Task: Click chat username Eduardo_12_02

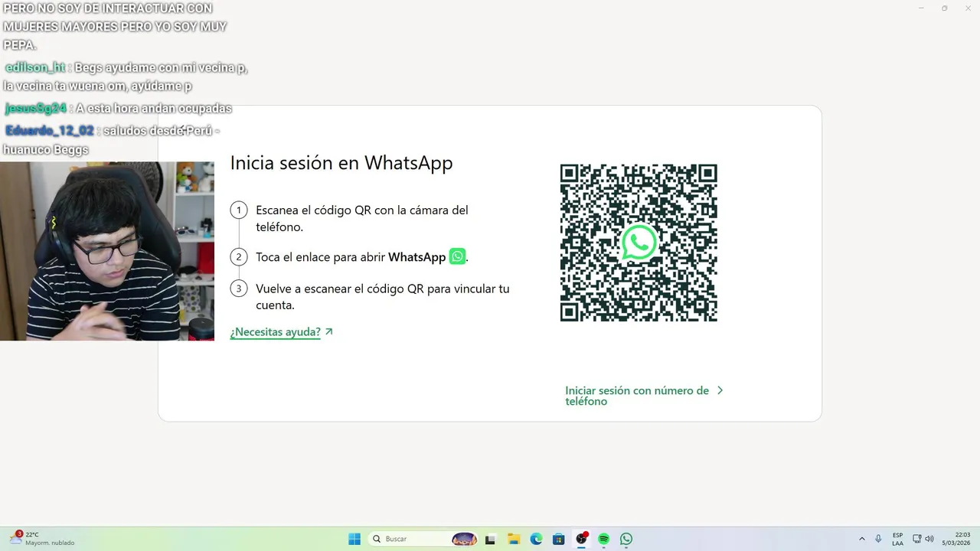Action: 49,131
